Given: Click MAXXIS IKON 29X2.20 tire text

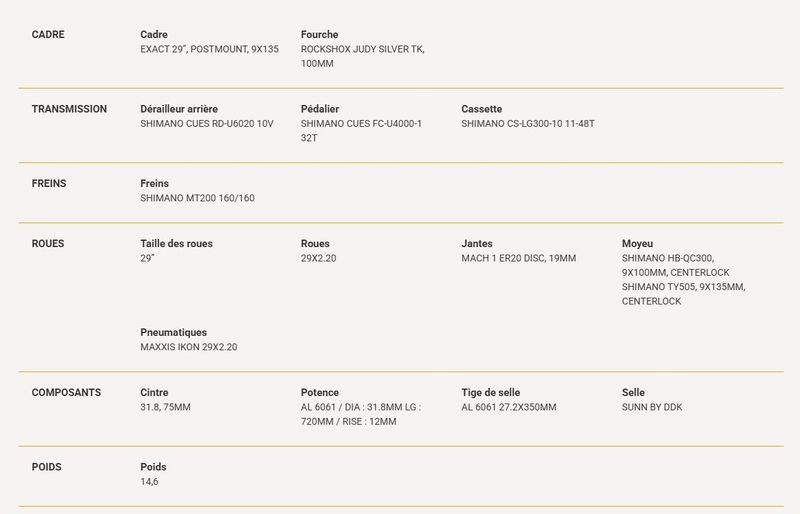Looking at the screenshot, I should pyautogui.click(x=189, y=348).
